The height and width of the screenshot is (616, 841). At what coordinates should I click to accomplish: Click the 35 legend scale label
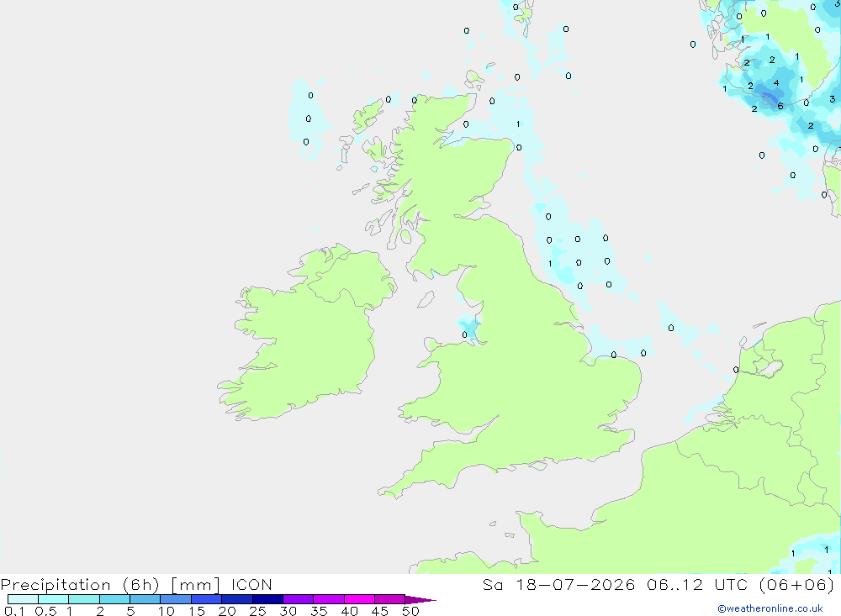(x=319, y=611)
